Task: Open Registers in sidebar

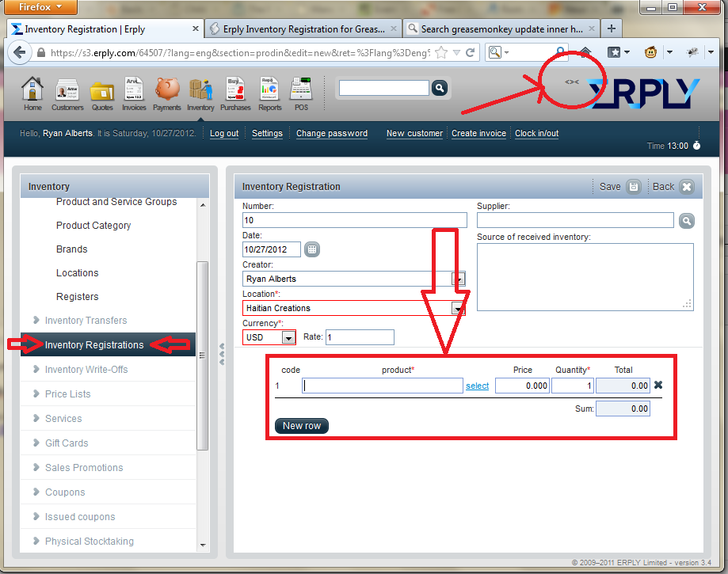Action: 77,297
